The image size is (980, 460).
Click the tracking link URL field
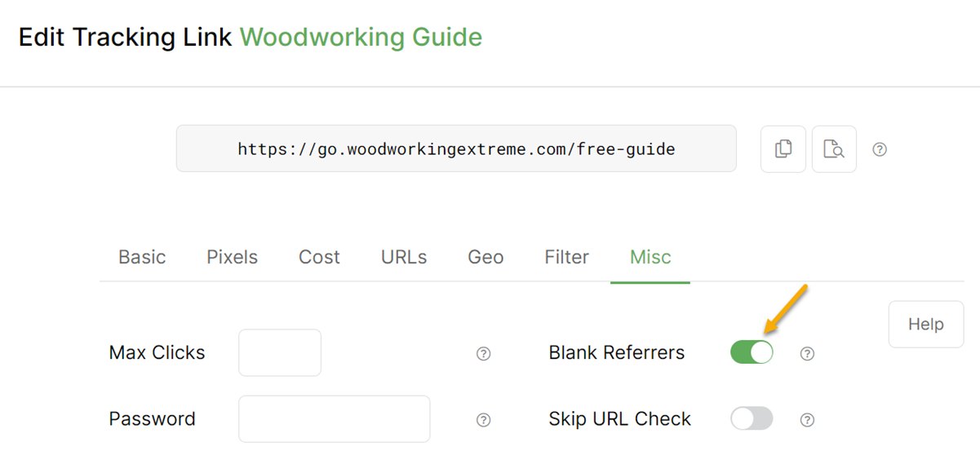[x=456, y=148]
